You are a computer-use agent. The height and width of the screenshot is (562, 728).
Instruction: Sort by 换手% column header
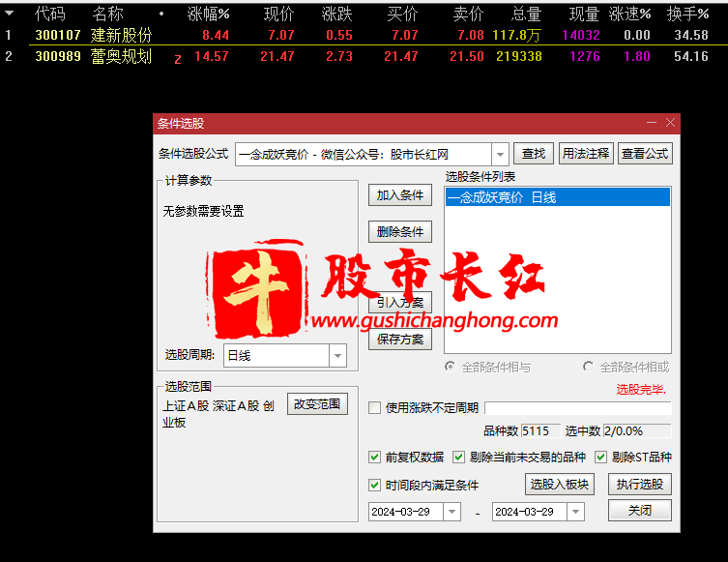point(687,14)
